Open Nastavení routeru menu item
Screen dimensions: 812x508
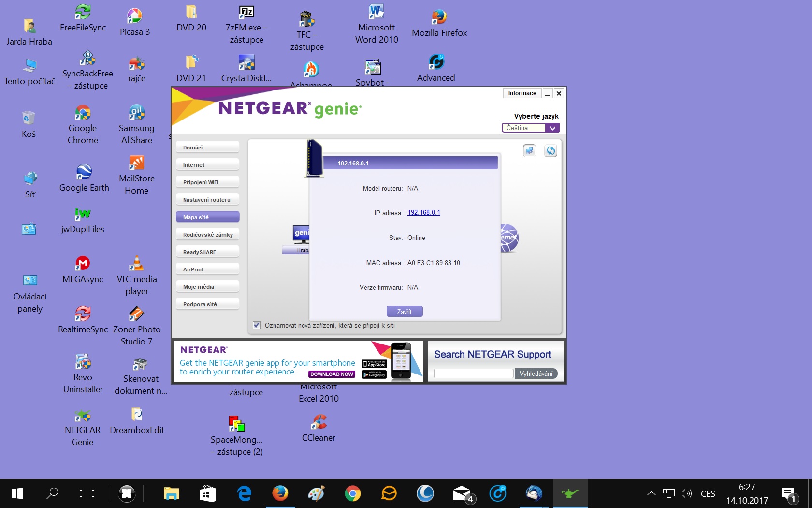(208, 200)
